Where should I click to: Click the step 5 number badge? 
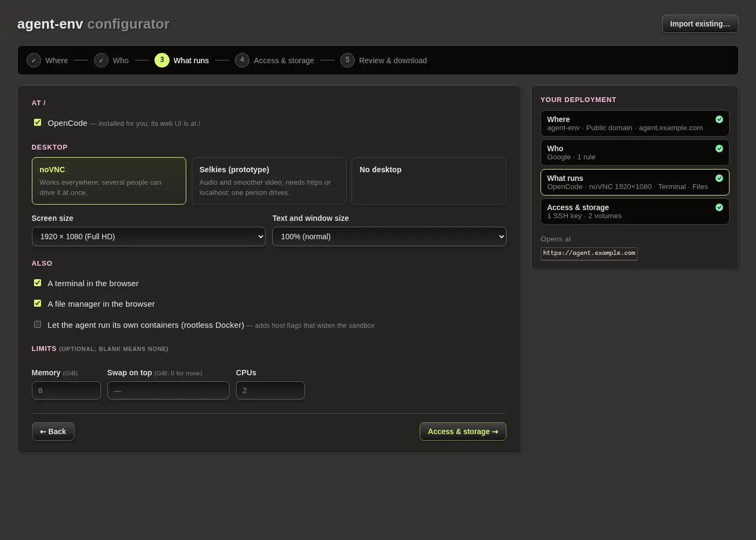coord(347,60)
